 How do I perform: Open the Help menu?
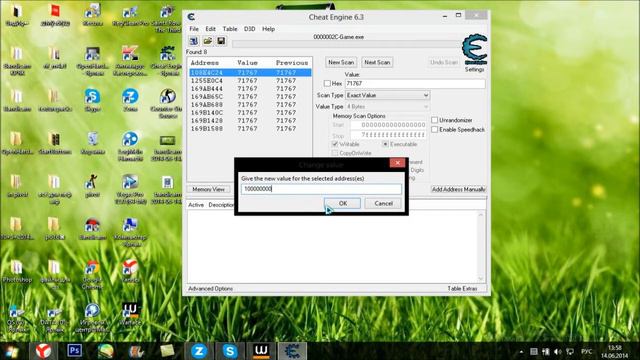tap(268, 29)
